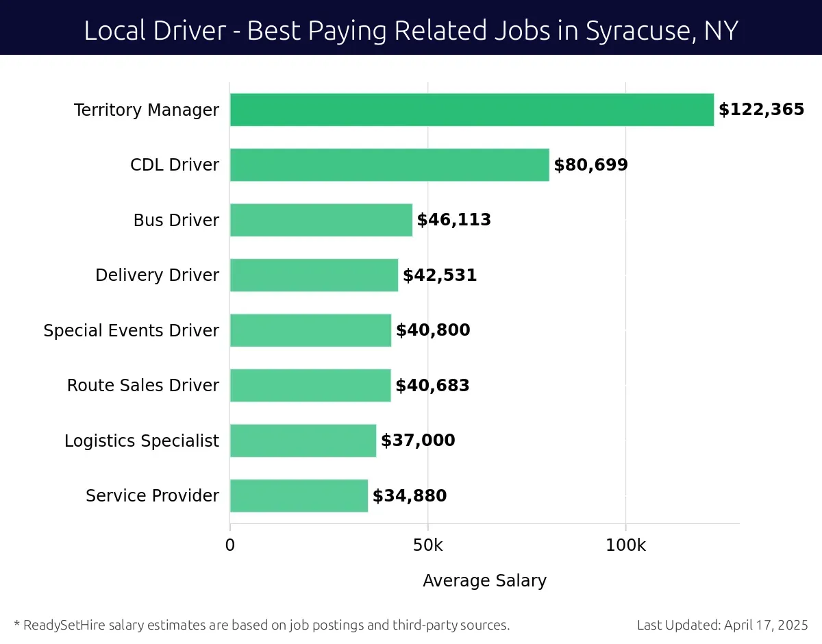Select the 'Special Events Driver' label
Screen dimensions: 822x644
tap(132, 331)
